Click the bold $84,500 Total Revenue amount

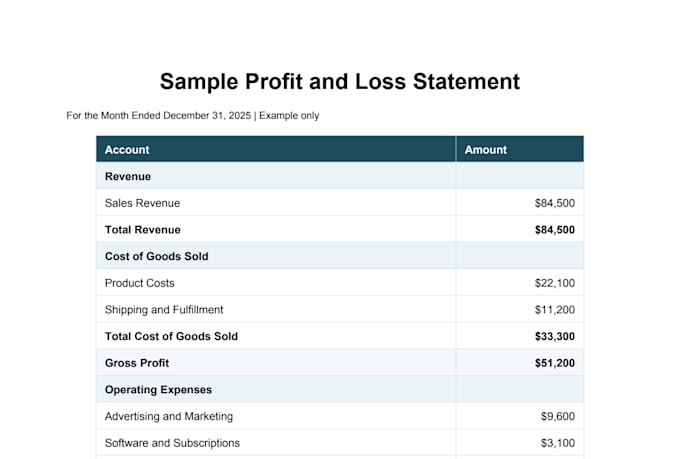555,230
